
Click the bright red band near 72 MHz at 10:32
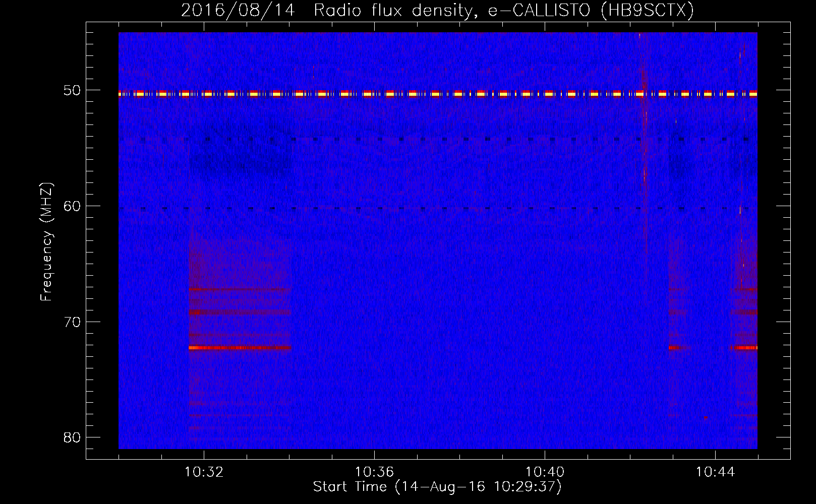click(x=240, y=348)
